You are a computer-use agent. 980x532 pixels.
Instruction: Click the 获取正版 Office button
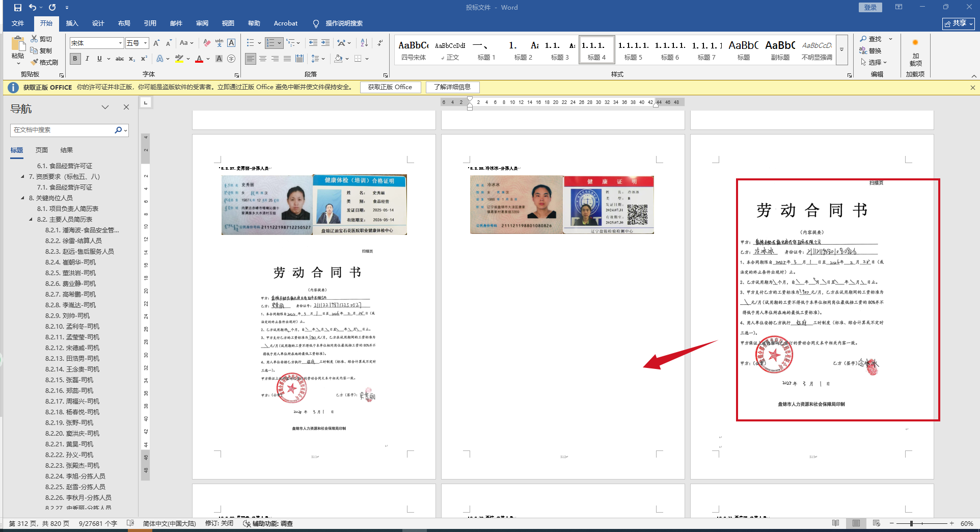tap(390, 87)
